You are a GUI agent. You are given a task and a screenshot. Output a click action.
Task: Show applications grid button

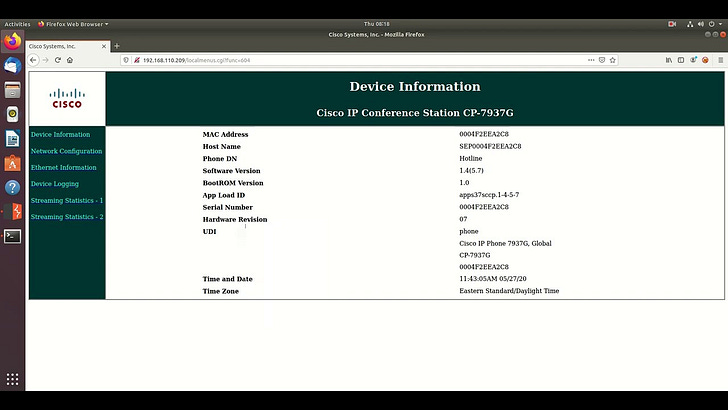[x=13, y=379]
